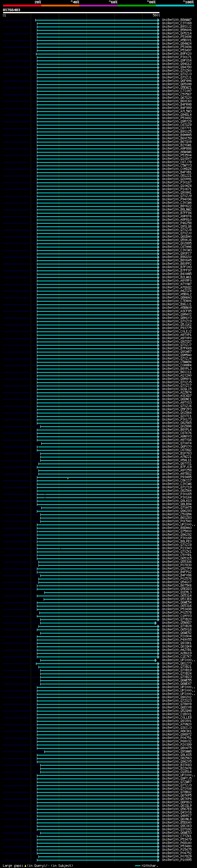Select label UniRef100_C1BXX1
The image size is (197, 868).
(x=177, y=714)
